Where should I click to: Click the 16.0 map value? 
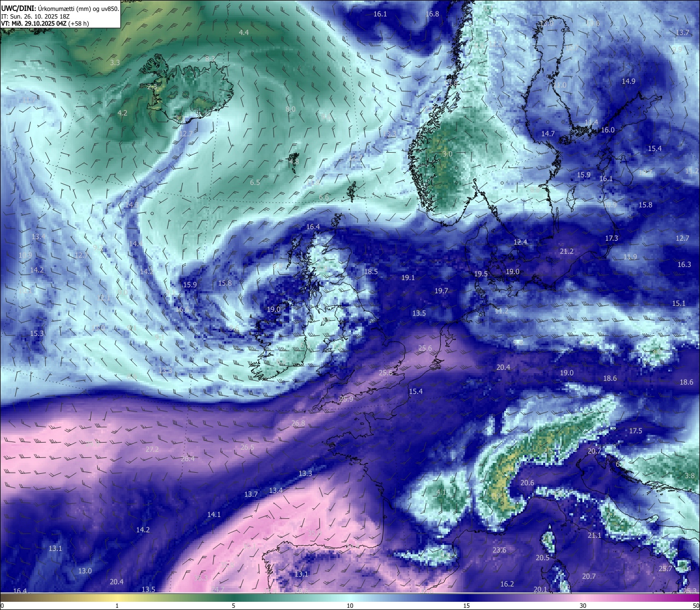608,130
